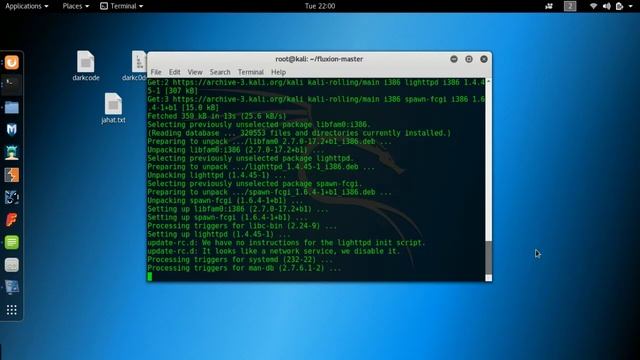Launch the red F icon in dock
This screenshot has width=640, height=360.
click(x=12, y=220)
